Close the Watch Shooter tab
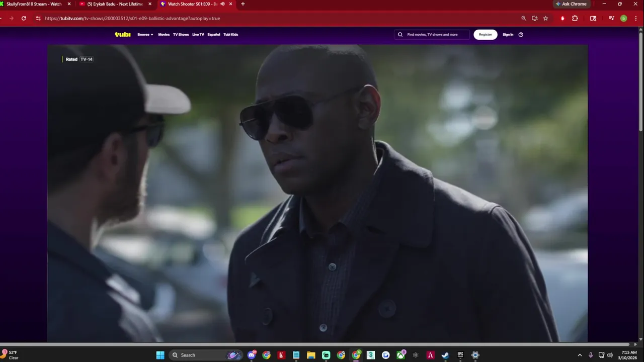 pyautogui.click(x=231, y=4)
